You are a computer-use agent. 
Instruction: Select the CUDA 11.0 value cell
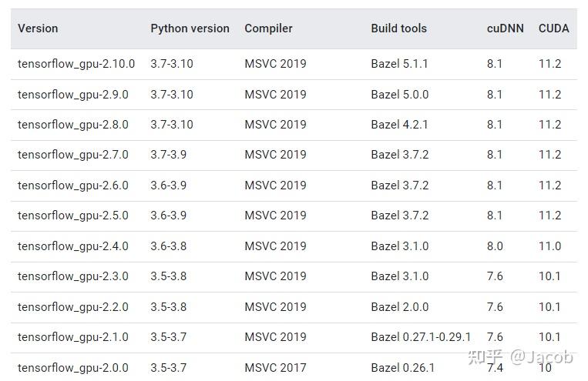pyautogui.click(x=549, y=246)
